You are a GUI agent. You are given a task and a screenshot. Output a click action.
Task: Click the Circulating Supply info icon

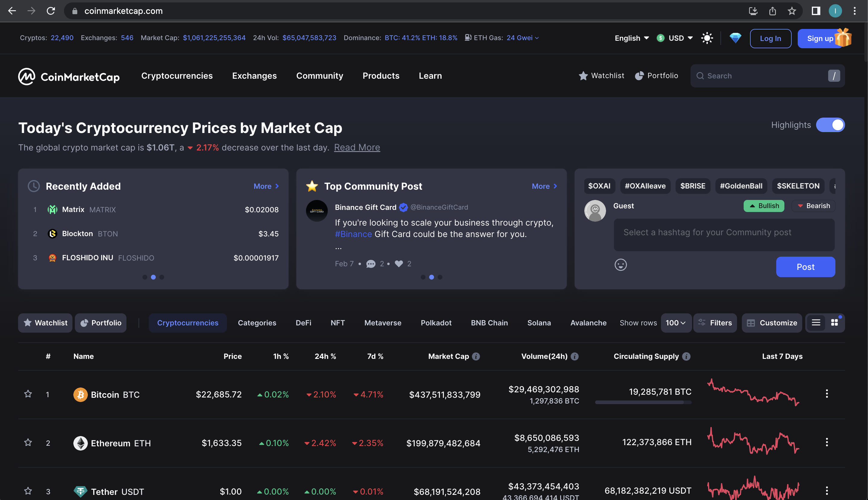click(686, 356)
